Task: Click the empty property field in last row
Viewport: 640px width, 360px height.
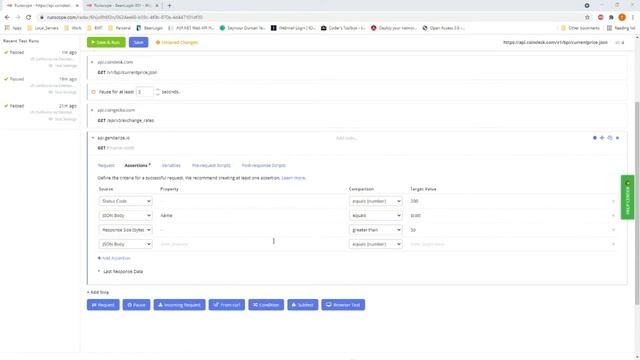Action: (251, 244)
